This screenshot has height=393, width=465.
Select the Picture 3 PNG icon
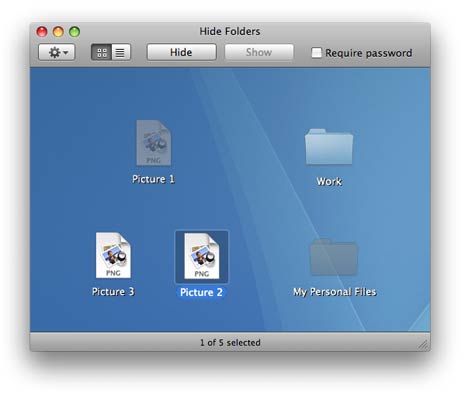pos(113,255)
